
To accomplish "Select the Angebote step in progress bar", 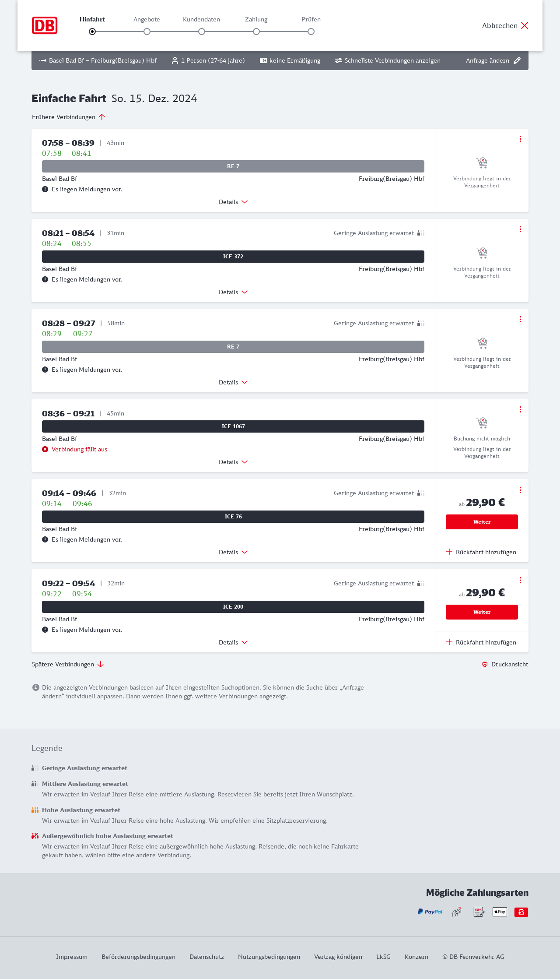I will coord(147,31).
